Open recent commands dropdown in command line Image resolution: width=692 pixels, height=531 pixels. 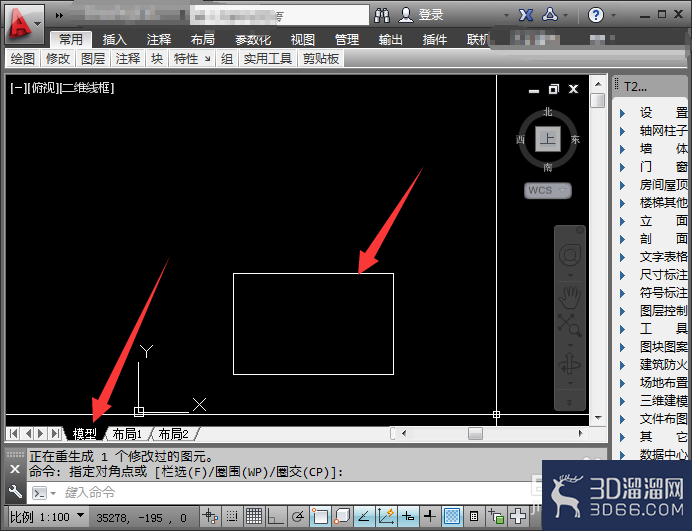53,493
